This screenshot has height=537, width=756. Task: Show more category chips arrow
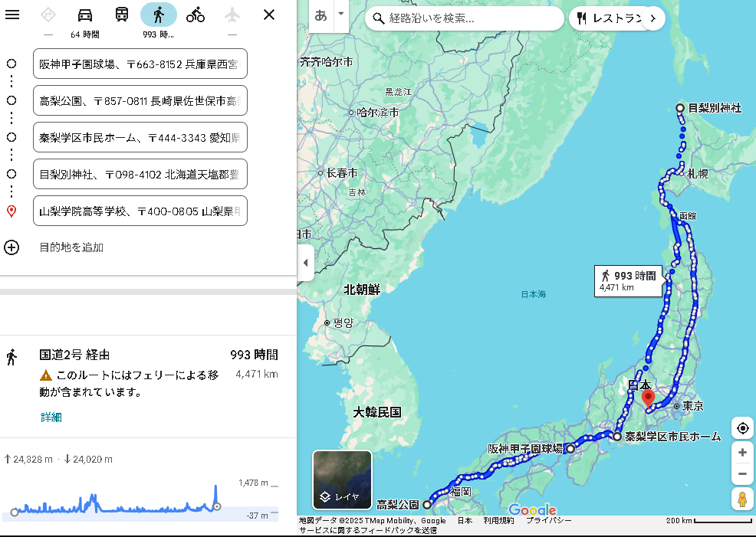(x=652, y=19)
